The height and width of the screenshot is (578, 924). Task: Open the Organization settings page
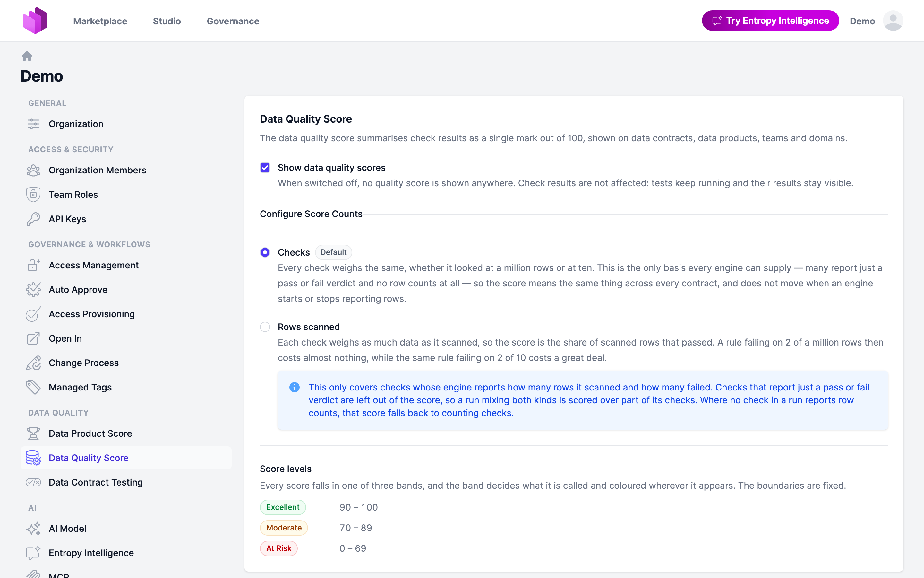click(126, 124)
